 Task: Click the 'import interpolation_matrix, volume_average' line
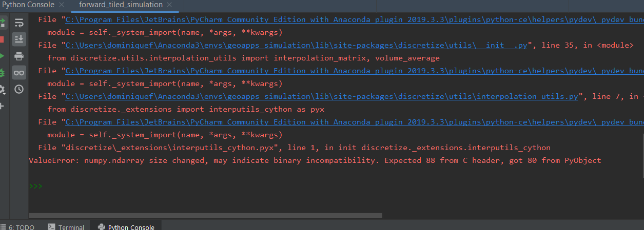click(243, 58)
